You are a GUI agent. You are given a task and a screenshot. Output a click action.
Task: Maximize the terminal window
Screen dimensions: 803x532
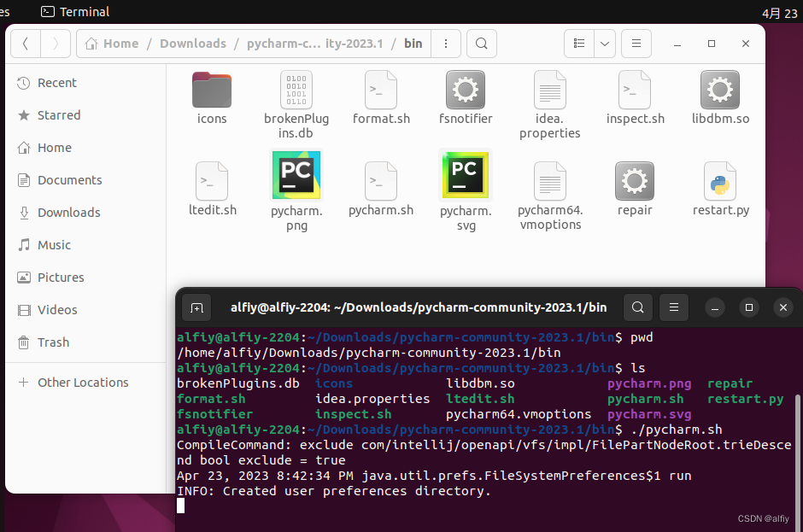748,307
